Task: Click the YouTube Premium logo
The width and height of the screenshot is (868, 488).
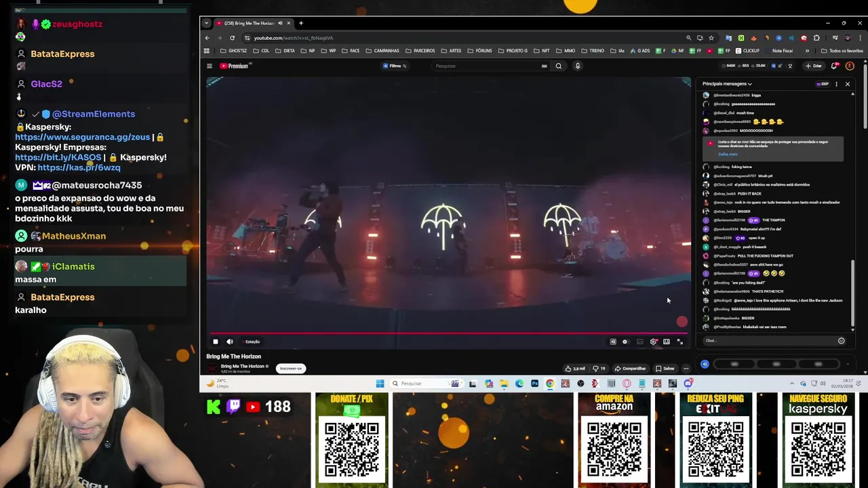Action: tap(235, 66)
